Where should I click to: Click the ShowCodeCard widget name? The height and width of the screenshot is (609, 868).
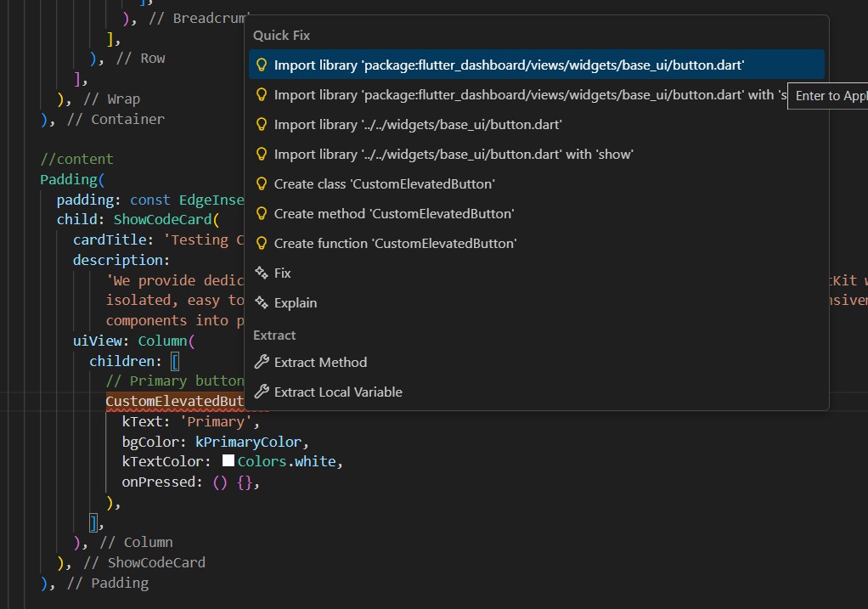click(162, 220)
